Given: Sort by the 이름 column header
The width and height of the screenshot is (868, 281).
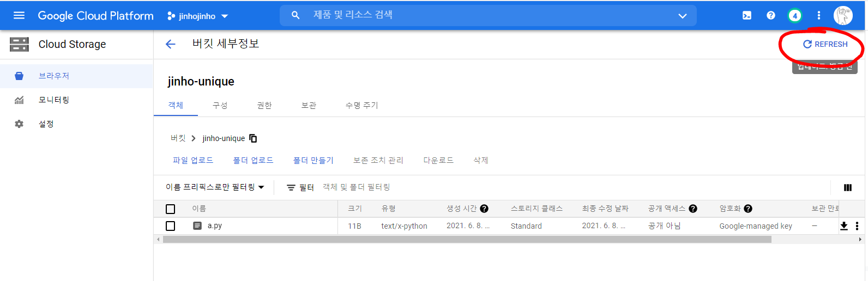Looking at the screenshot, I should point(199,209).
